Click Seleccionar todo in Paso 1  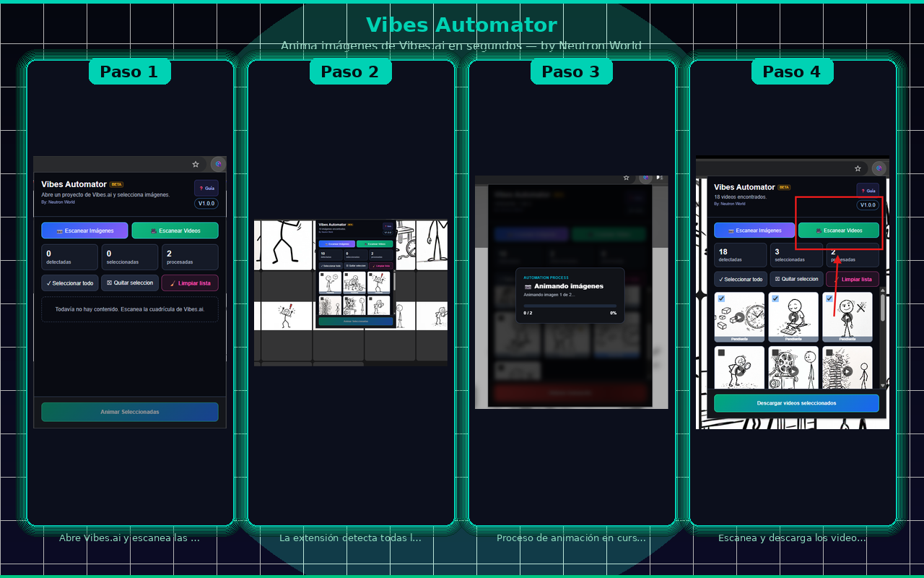point(69,282)
